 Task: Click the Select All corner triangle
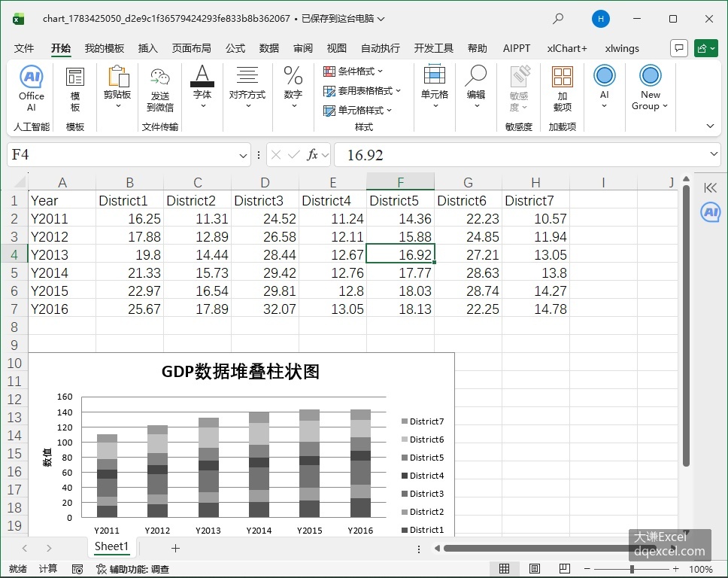point(20,181)
